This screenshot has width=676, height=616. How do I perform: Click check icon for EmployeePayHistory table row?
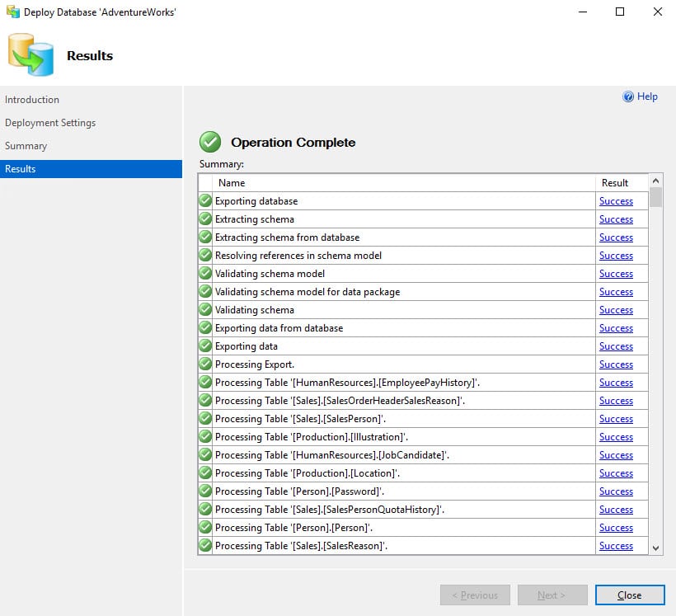(205, 382)
